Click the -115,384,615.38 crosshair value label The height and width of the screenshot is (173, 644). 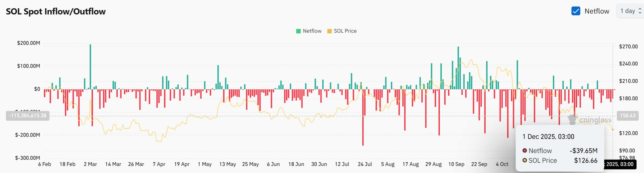(28, 116)
